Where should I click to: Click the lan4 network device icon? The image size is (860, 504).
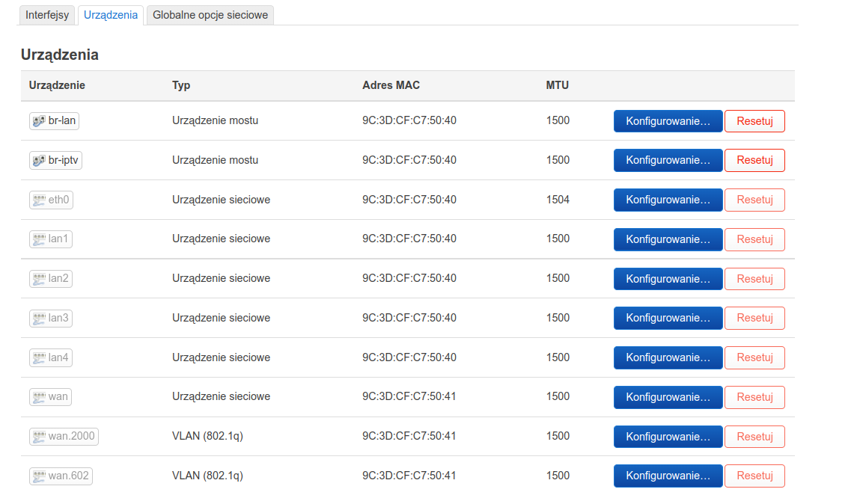click(x=39, y=357)
